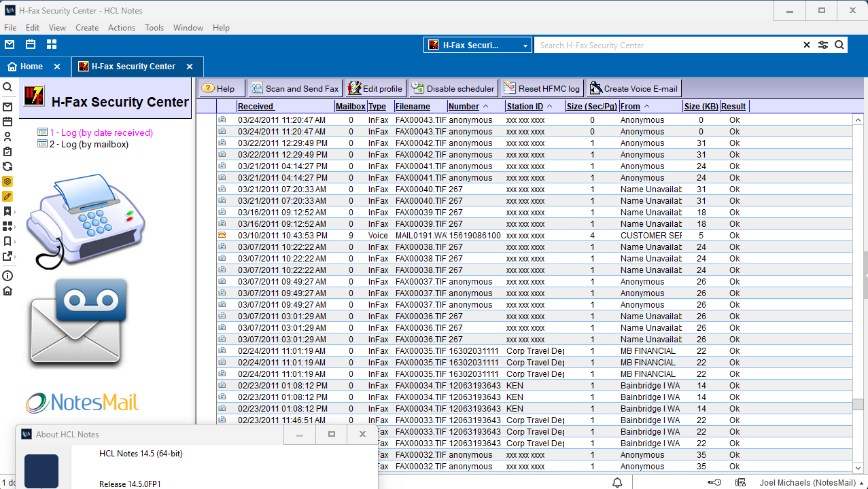This screenshot has width=868, height=489.
Task: Sort by Number column arrow
Action: pyautogui.click(x=485, y=107)
